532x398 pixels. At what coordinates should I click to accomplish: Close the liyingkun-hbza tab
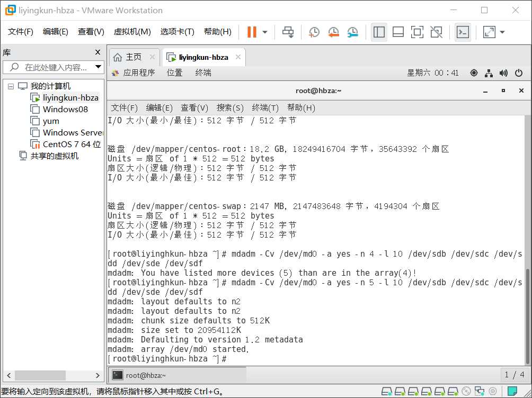pyautogui.click(x=238, y=57)
